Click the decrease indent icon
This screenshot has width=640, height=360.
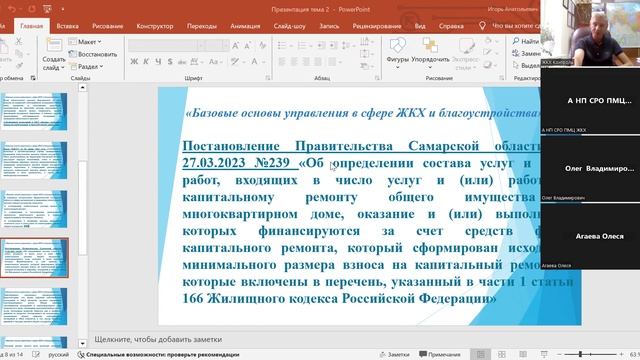click(x=321, y=45)
